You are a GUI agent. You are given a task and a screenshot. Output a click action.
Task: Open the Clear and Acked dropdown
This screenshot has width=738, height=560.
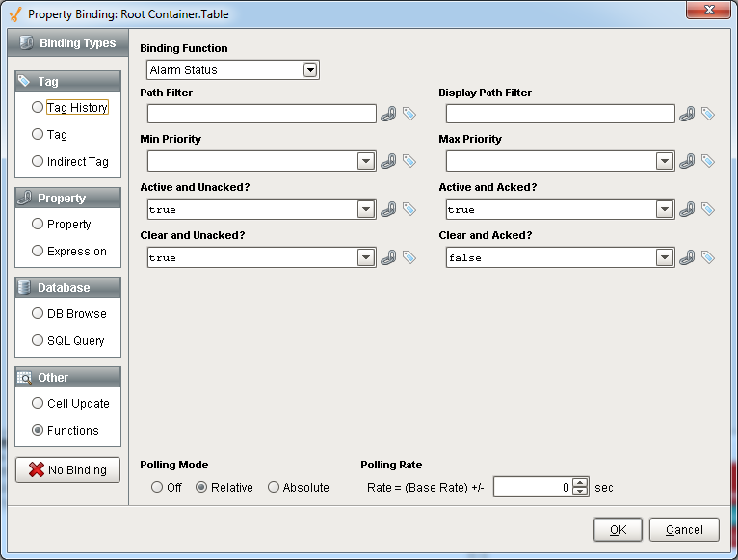click(x=665, y=257)
